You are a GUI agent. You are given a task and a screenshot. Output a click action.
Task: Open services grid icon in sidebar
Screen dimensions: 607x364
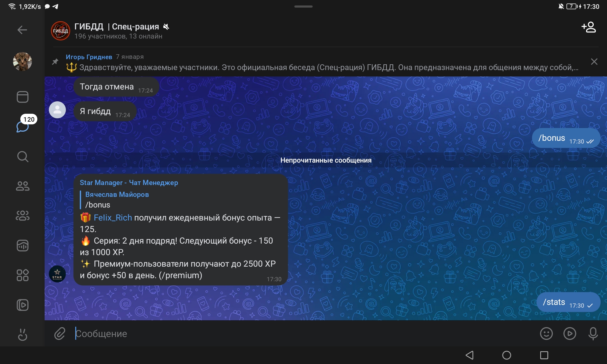click(22, 275)
